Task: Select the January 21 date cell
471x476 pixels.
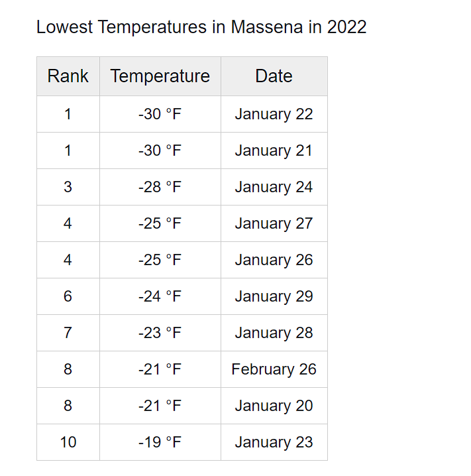Action: 274,150
